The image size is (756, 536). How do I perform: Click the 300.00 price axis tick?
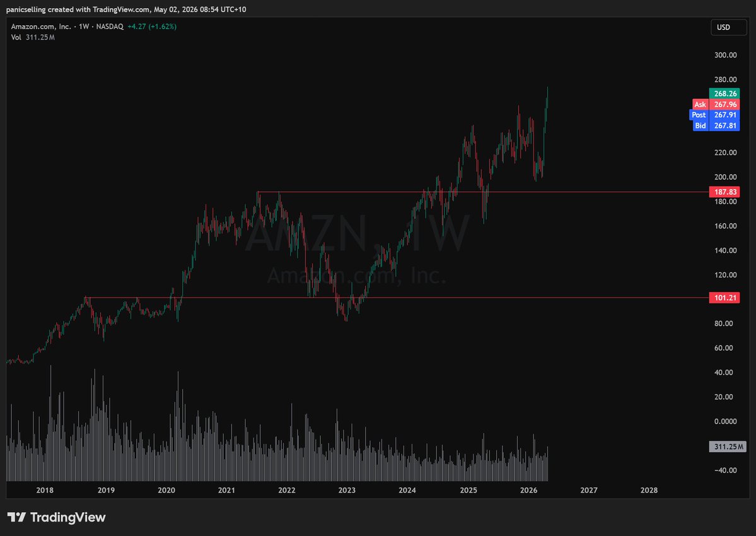[726, 55]
